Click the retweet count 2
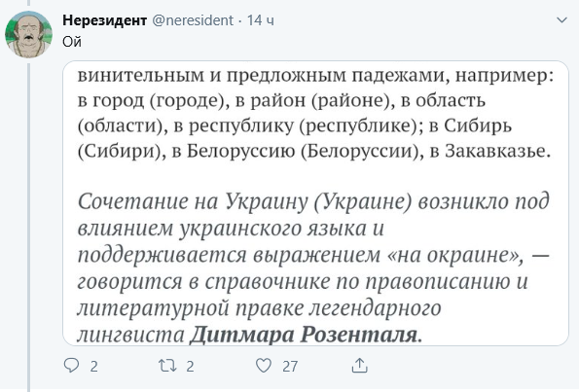The image size is (579, 392). [190, 366]
